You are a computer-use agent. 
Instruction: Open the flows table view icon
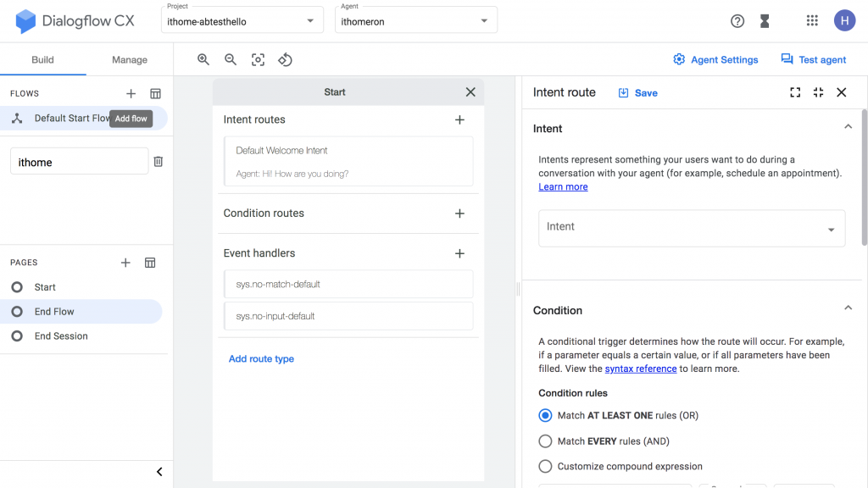coord(156,93)
